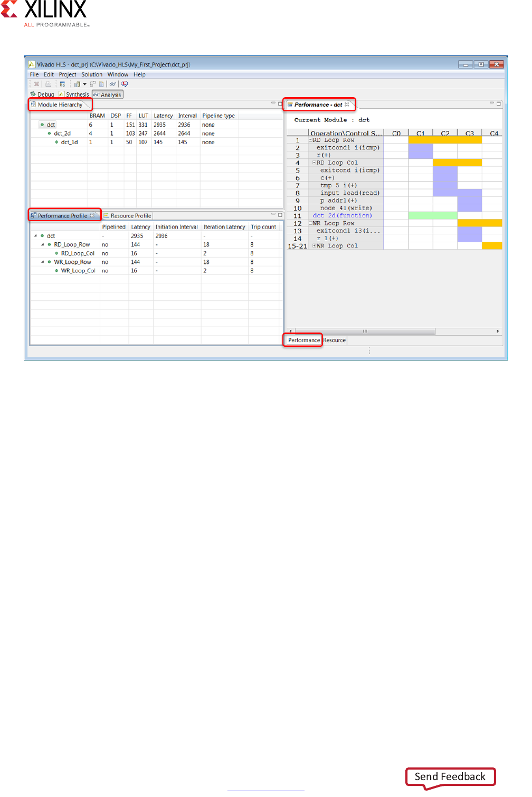Click the C0 control step column header

pyautogui.click(x=396, y=133)
